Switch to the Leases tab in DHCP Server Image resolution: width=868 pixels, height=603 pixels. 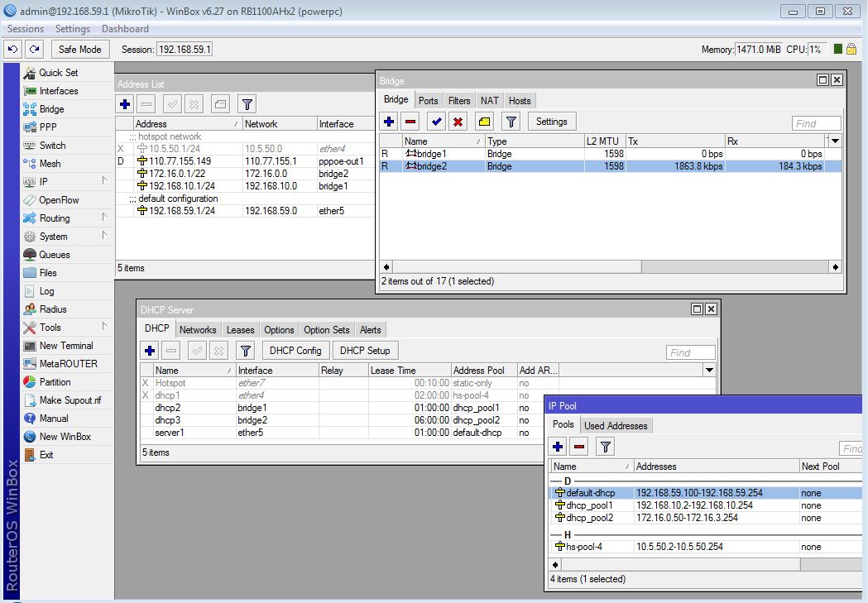click(x=240, y=330)
